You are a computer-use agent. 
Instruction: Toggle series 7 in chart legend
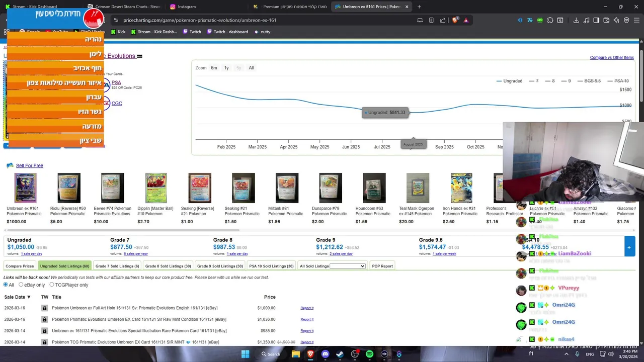(534, 80)
